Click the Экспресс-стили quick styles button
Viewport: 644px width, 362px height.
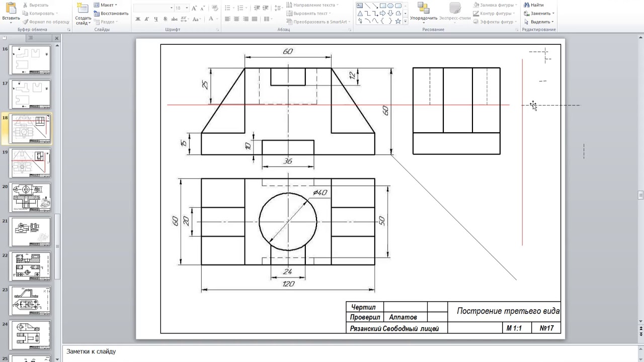tap(455, 12)
